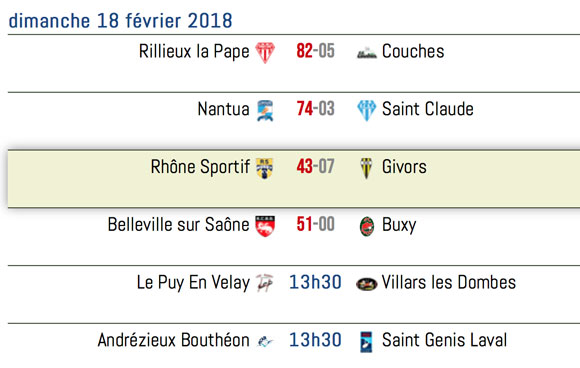
Task: Select the Villars les Dombes oval logo
Action: click(x=367, y=284)
